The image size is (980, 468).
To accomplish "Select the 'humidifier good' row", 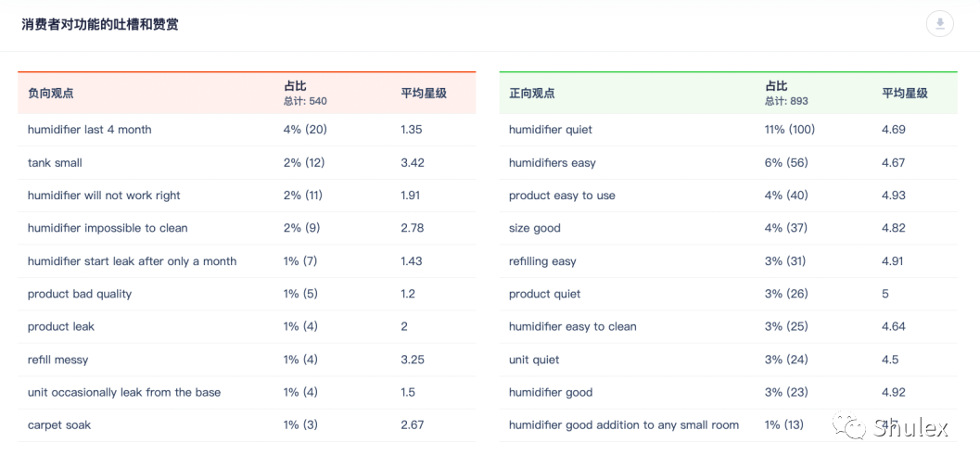I will click(x=728, y=392).
